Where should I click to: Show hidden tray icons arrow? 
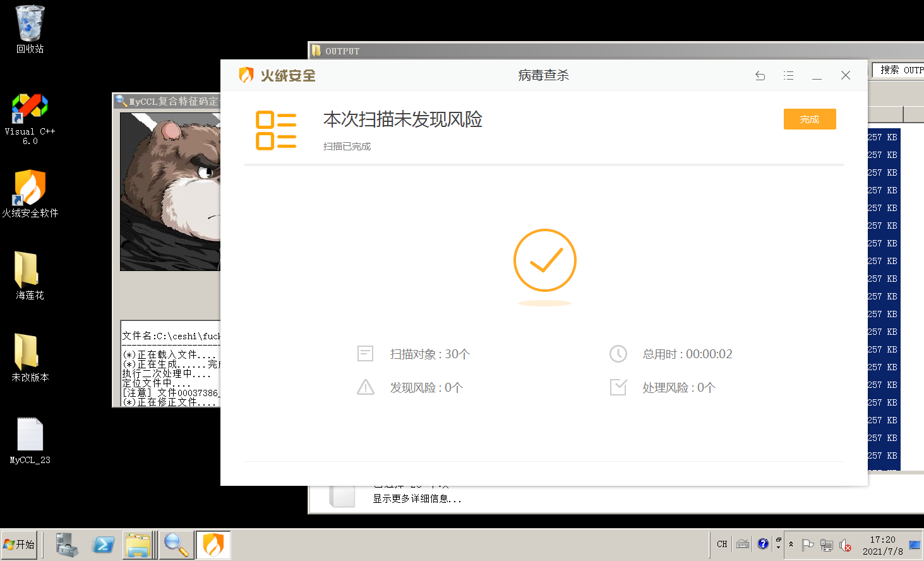coord(791,544)
